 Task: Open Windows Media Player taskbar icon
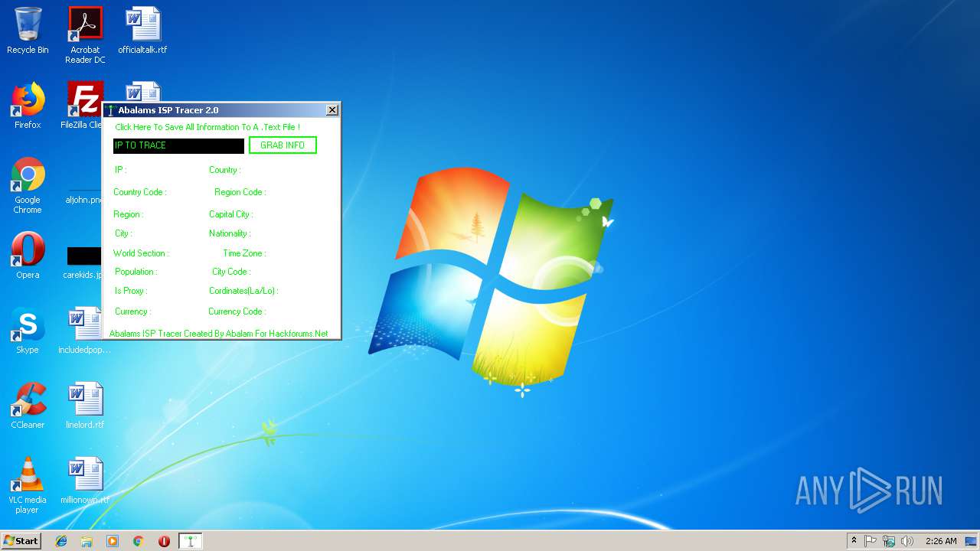tap(113, 541)
